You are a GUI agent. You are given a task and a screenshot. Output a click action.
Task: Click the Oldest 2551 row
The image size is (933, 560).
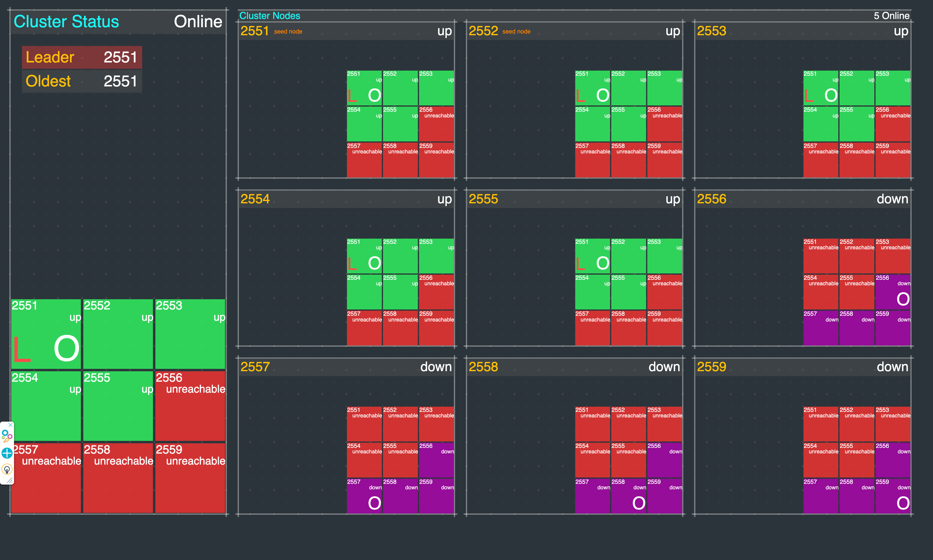tap(81, 81)
